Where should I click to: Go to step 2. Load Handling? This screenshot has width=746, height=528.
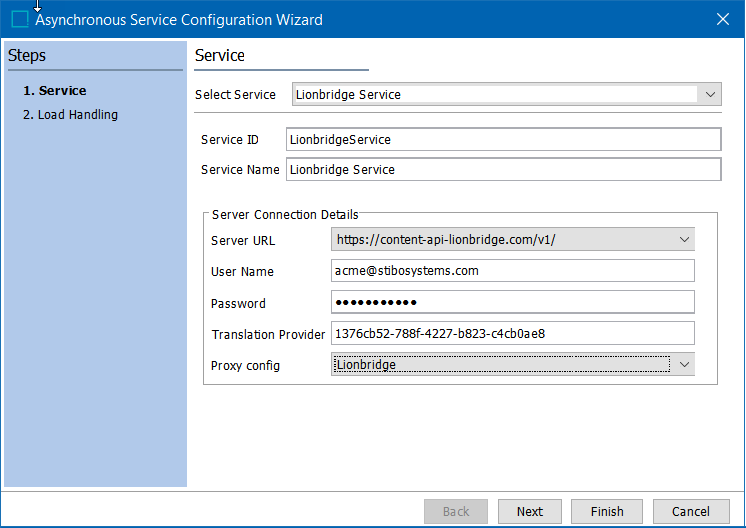coord(70,115)
